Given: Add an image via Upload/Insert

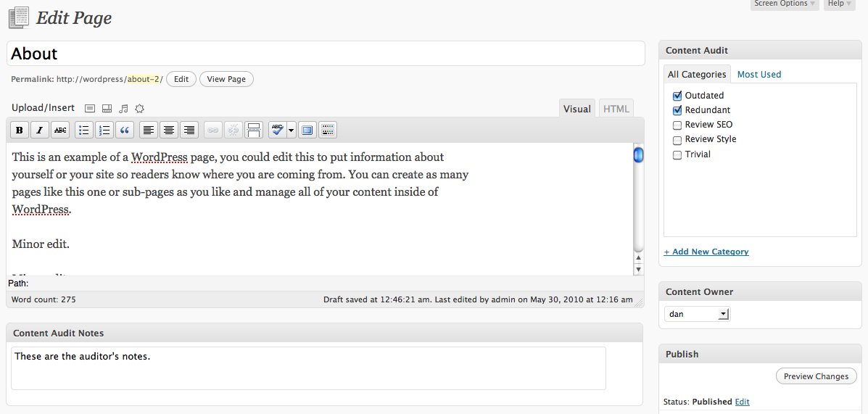Looking at the screenshot, I should [x=90, y=109].
